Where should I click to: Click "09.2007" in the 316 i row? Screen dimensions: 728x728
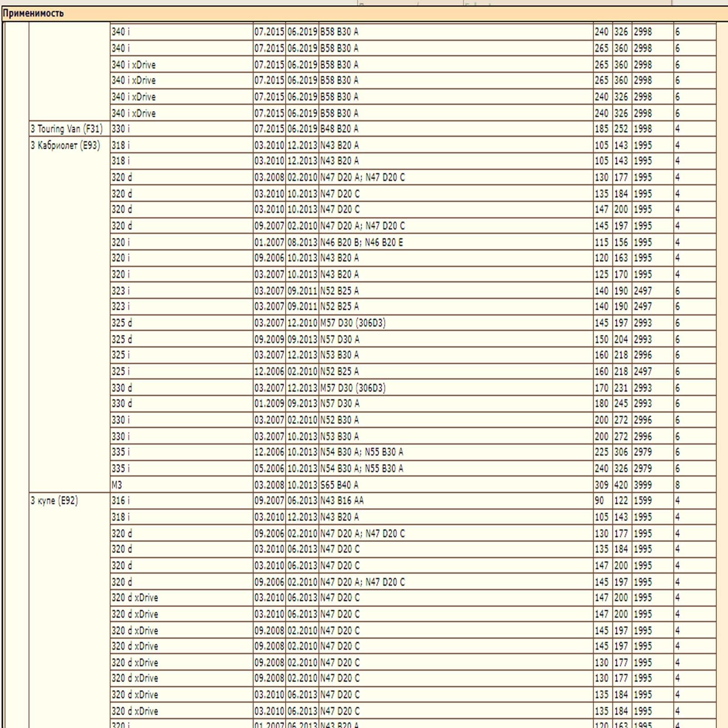[269, 500]
